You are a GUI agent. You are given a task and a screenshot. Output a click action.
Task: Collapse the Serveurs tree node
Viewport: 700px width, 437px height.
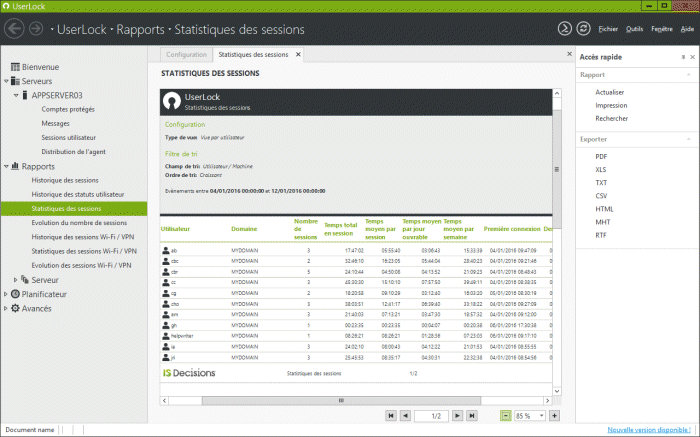[6, 81]
